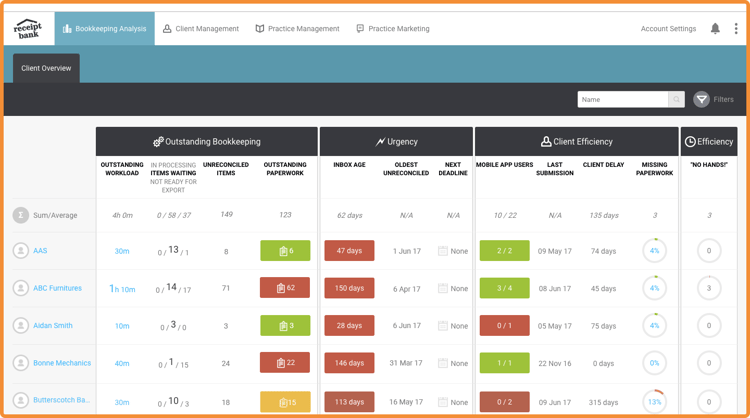750x418 pixels.
Task: Click the Client Overview tab
Action: pyautogui.click(x=46, y=68)
